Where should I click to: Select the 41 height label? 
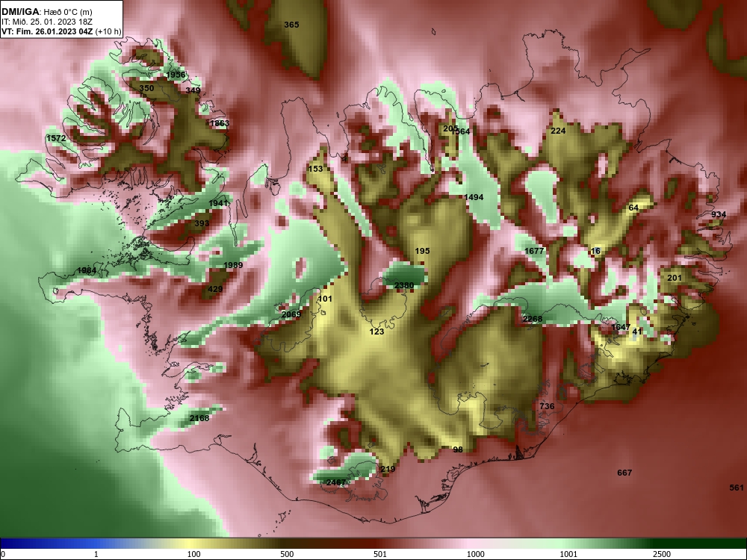[x=637, y=332]
